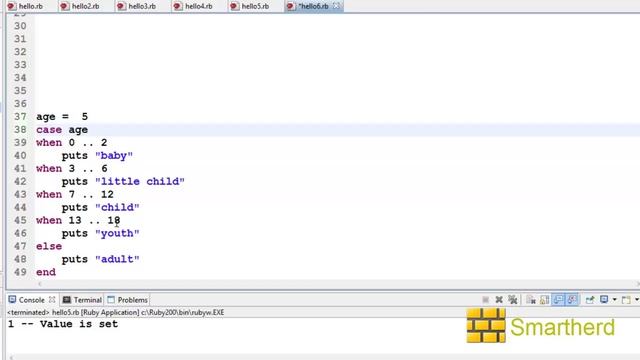This screenshot has height=360, width=640.
Task: Activate the *hello6.rb editor tab
Action: 313,6
